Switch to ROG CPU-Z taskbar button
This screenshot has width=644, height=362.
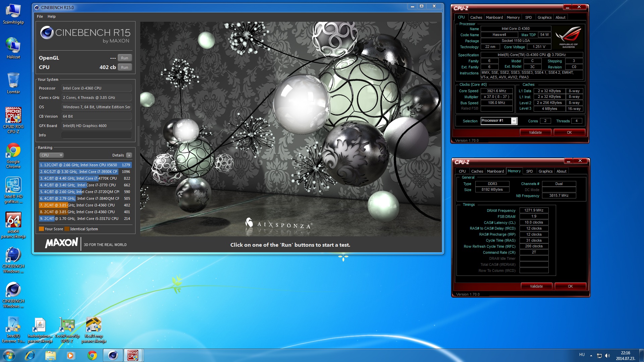(133, 355)
